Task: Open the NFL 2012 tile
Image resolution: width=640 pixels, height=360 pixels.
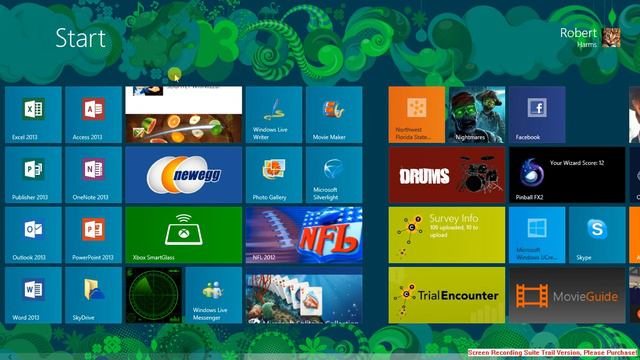Action: click(x=304, y=235)
